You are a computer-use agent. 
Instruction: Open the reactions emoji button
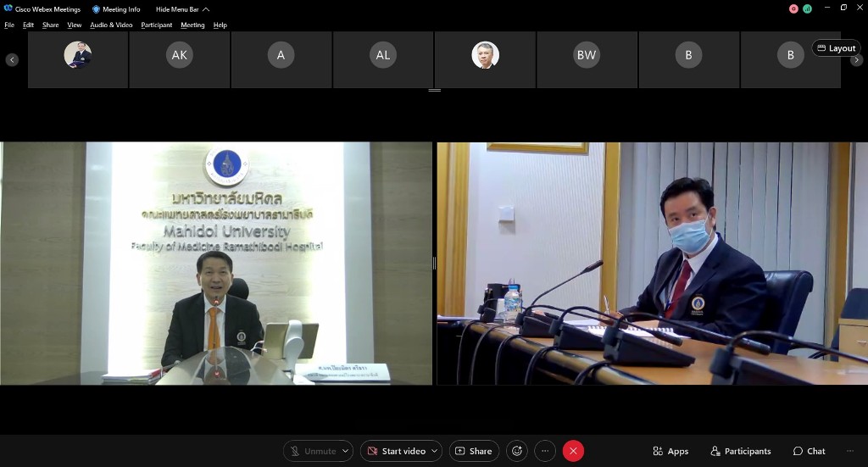click(516, 451)
